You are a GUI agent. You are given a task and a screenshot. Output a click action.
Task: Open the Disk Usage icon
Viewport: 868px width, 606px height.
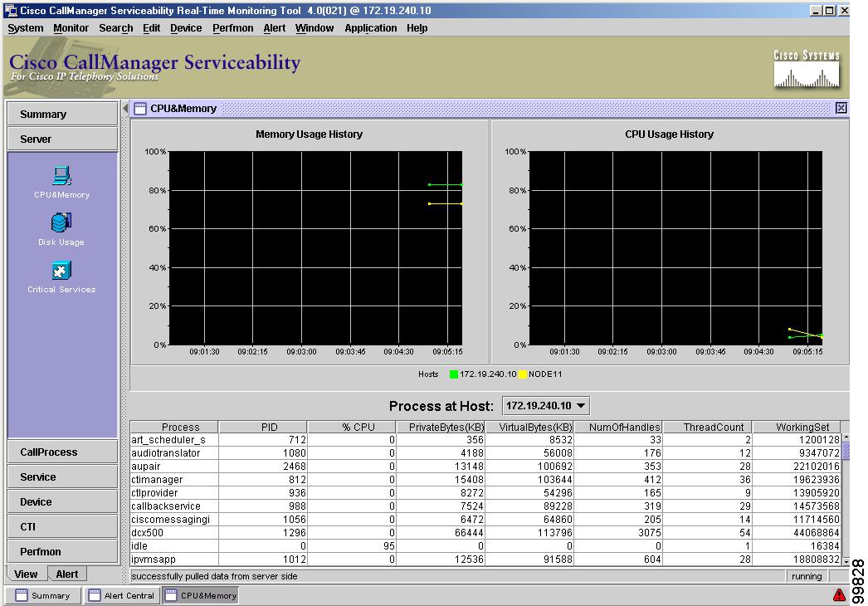click(61, 229)
